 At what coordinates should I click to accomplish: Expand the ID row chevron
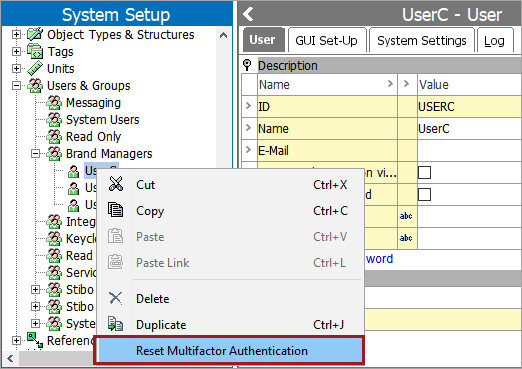point(248,106)
